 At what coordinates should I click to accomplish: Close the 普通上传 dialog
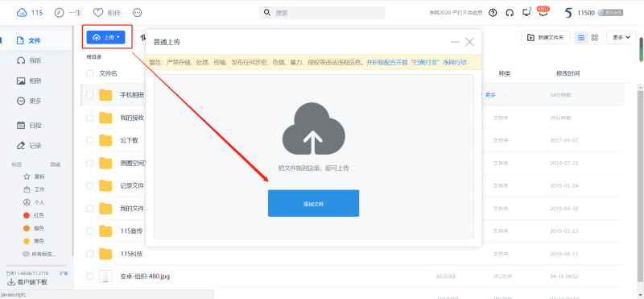tap(469, 42)
